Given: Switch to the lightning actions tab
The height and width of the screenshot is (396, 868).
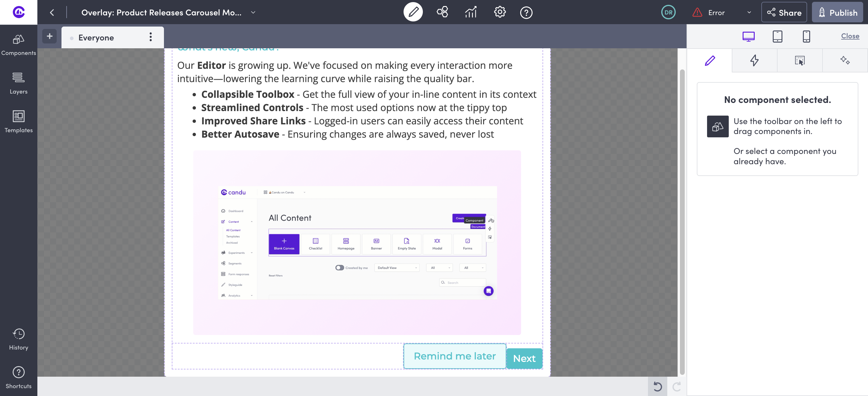Looking at the screenshot, I should coord(755,61).
